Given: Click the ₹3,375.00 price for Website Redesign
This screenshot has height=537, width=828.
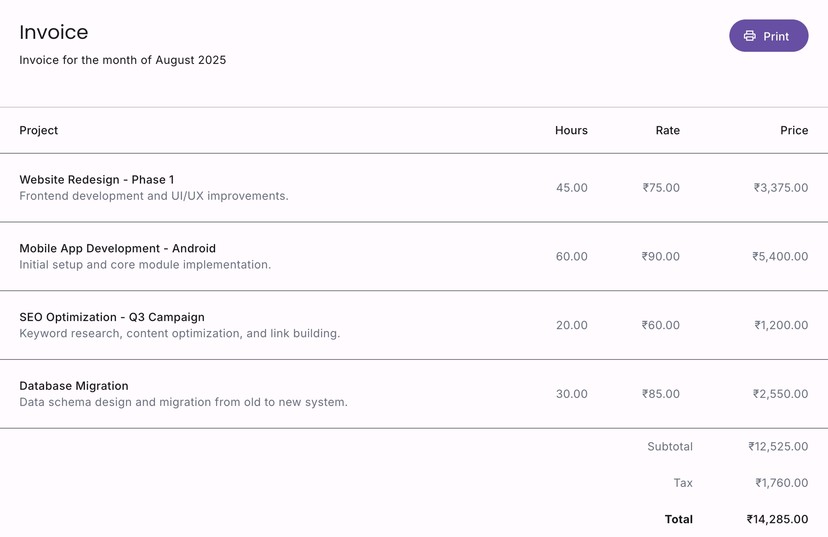Looking at the screenshot, I should click(x=781, y=188).
